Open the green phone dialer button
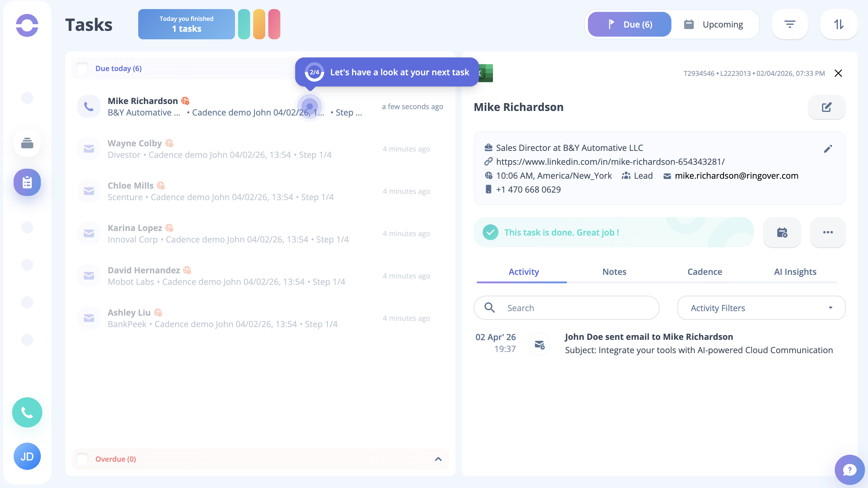 coord(27,412)
